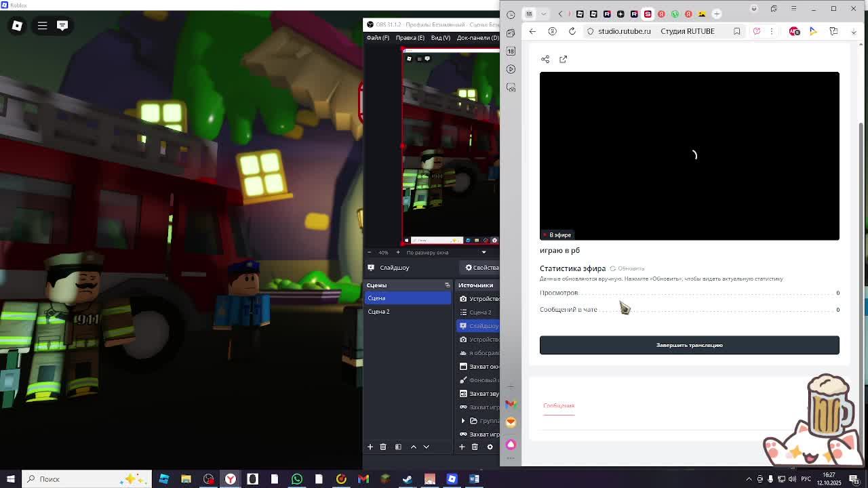Open the Roblox menu logo button

click(x=17, y=26)
